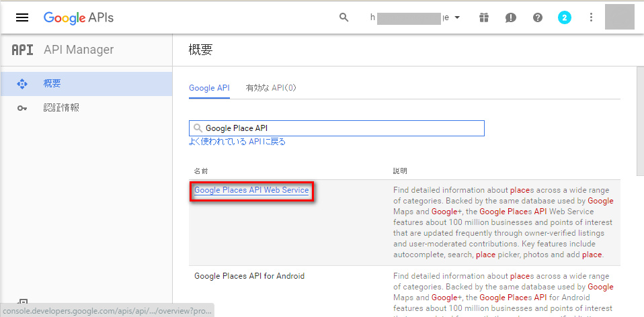The width and height of the screenshot is (644, 317).
Task: Click the 説明 column header
Action: tap(400, 171)
